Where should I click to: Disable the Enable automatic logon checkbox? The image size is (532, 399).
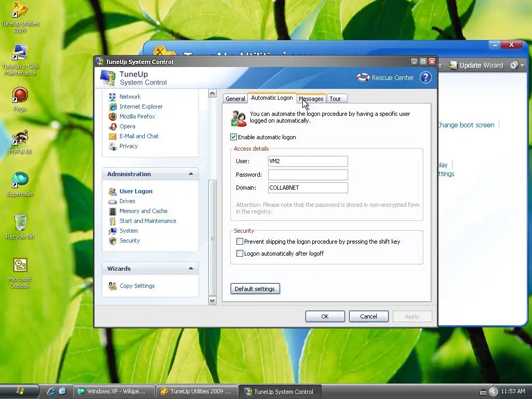pos(233,137)
